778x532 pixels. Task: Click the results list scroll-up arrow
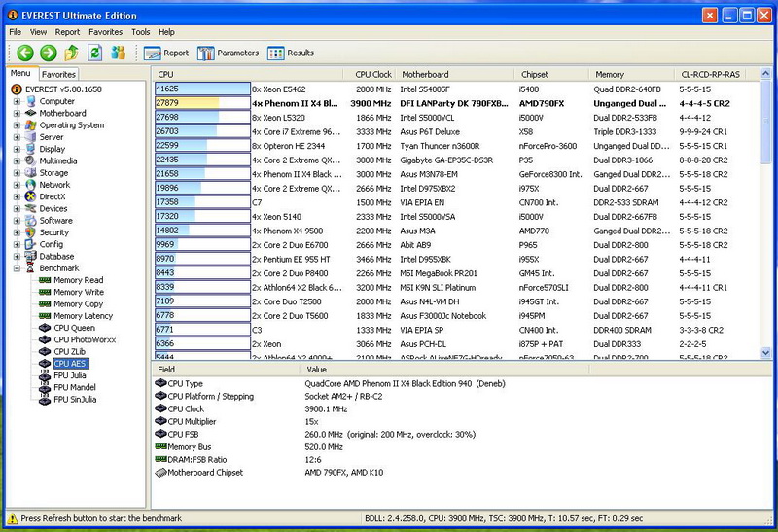tap(765, 74)
